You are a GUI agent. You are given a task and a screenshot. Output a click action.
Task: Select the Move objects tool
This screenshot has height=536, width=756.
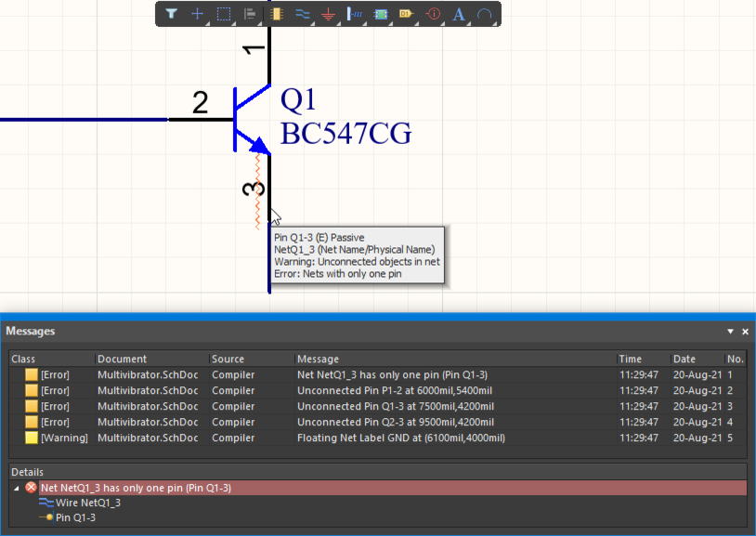click(x=197, y=14)
